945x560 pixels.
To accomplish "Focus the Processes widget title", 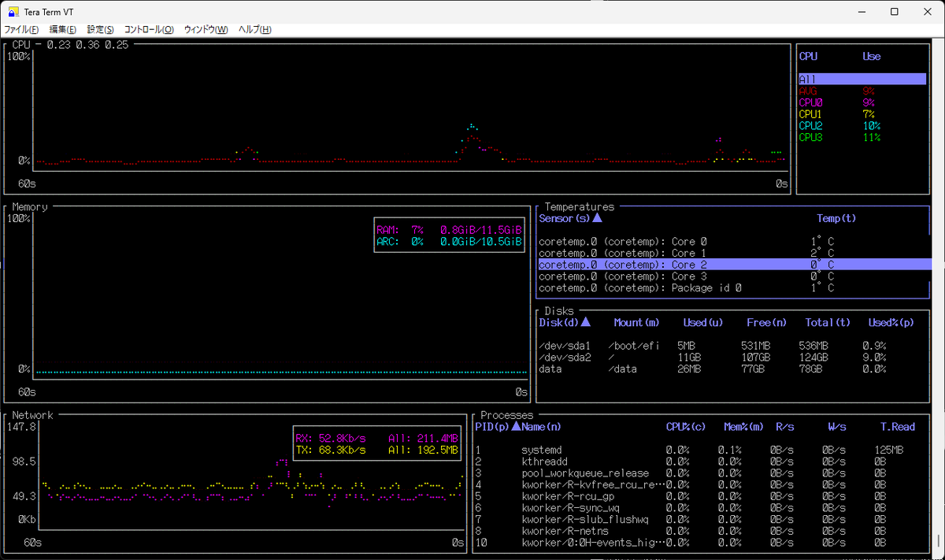I will 506,415.
